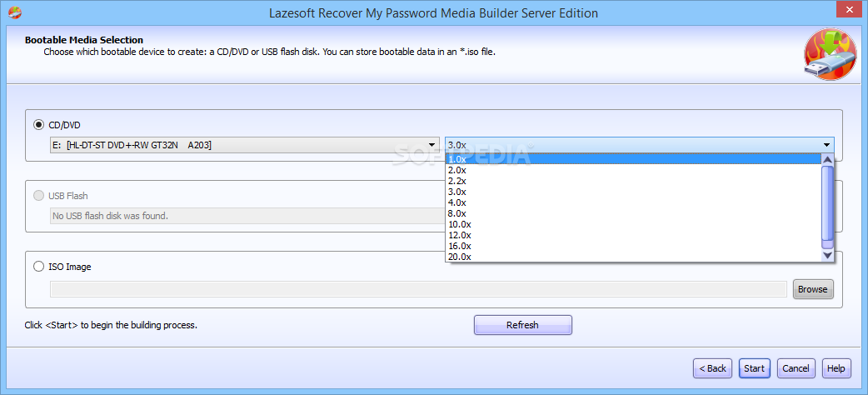Screen dimensions: 868x395
Task: Close the Media Builder window
Action: click(847, 11)
